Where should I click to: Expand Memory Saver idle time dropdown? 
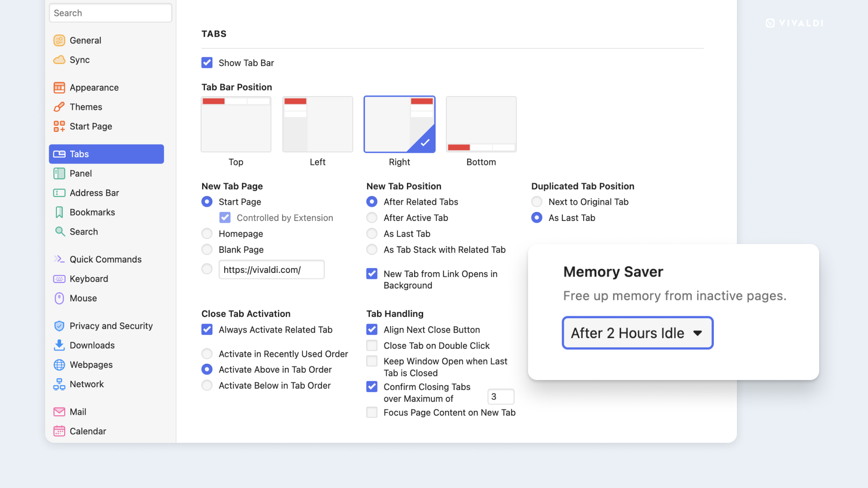[637, 333]
